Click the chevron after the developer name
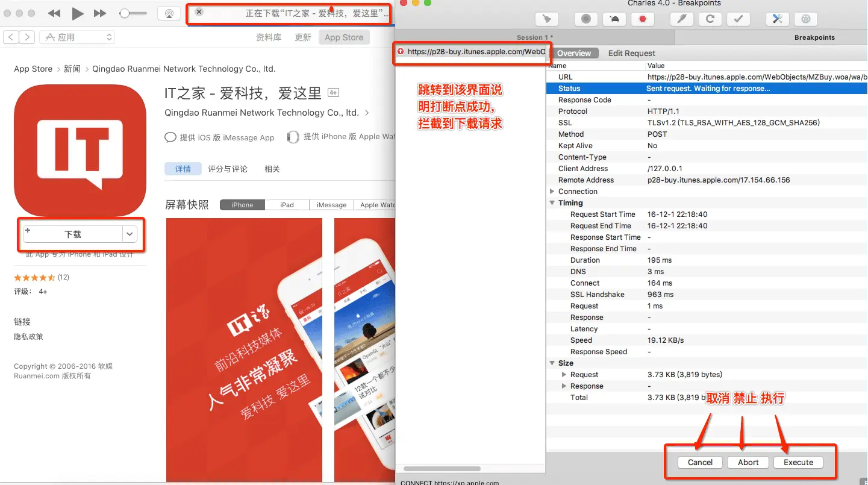The width and height of the screenshot is (868, 485). click(367, 113)
